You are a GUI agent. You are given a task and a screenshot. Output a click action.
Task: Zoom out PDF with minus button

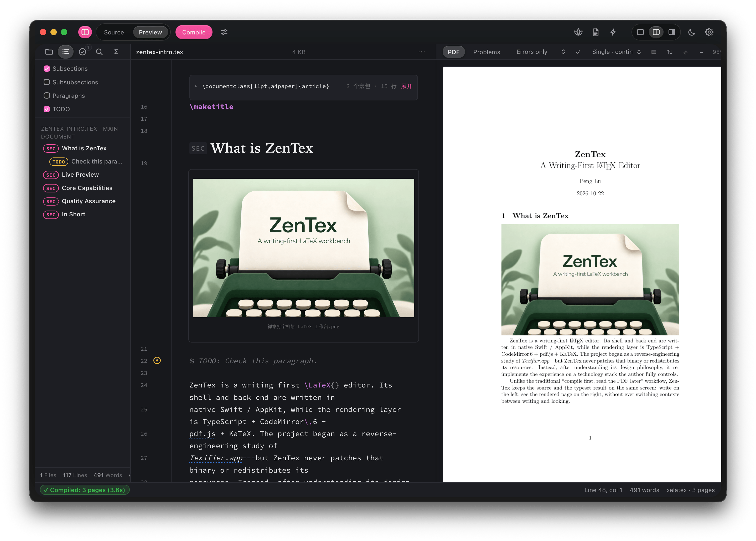tap(701, 52)
